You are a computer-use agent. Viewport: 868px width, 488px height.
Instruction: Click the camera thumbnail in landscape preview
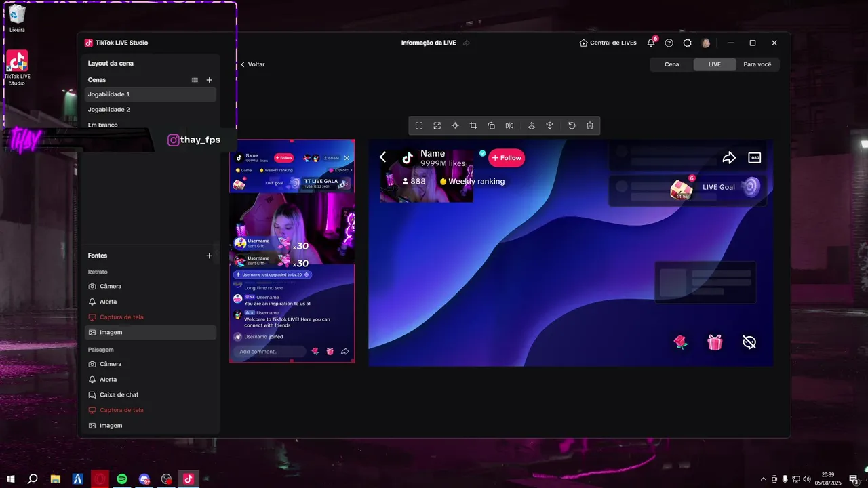coord(426,176)
